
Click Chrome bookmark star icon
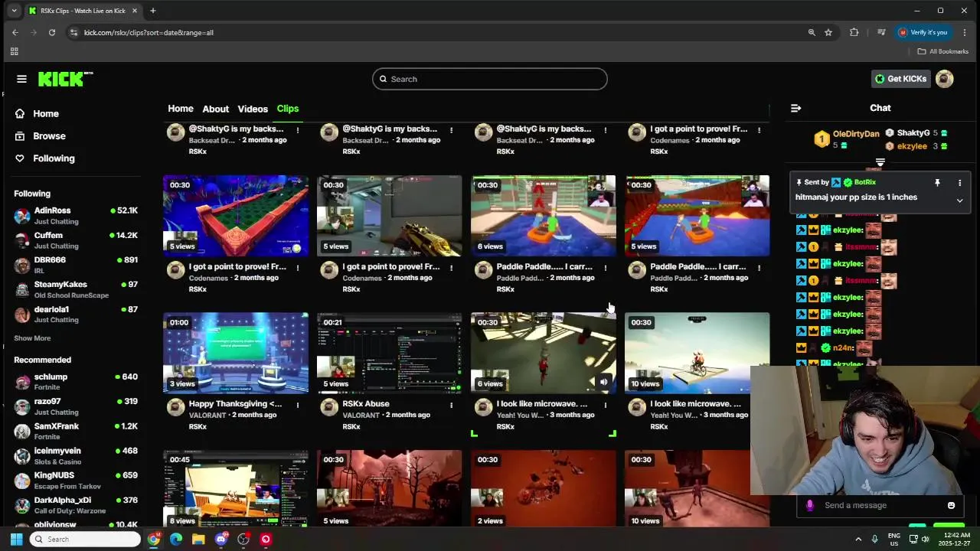[828, 32]
